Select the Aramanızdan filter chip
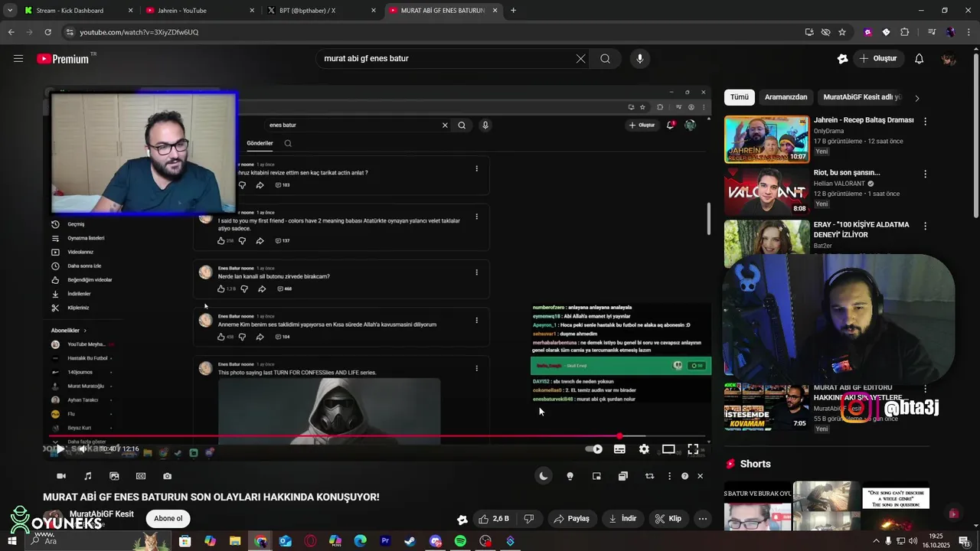 point(786,97)
